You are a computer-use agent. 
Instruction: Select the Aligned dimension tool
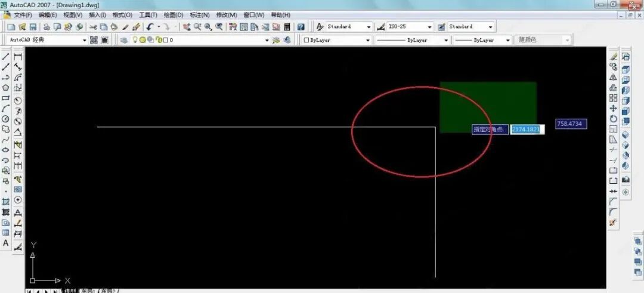[x=18, y=67]
